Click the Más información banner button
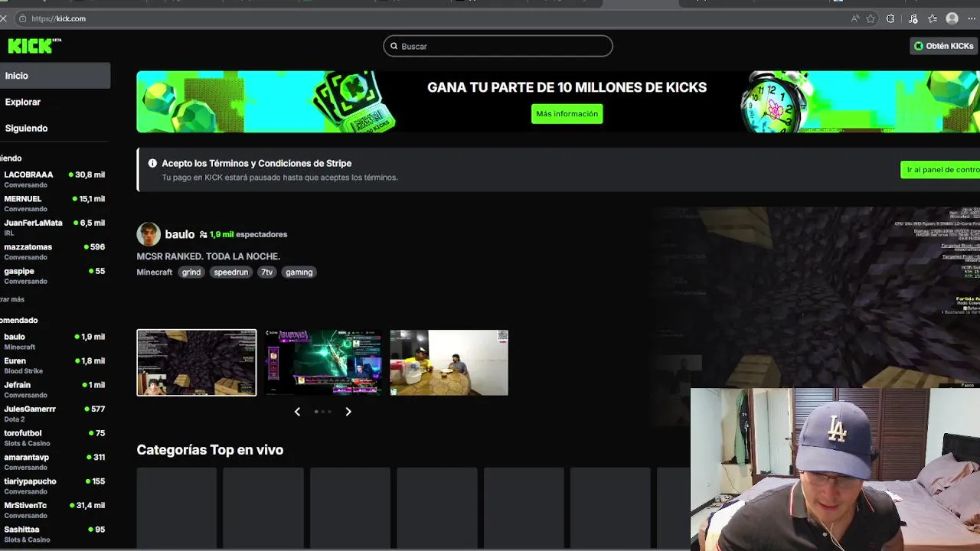980x551 pixels. pyautogui.click(x=567, y=114)
